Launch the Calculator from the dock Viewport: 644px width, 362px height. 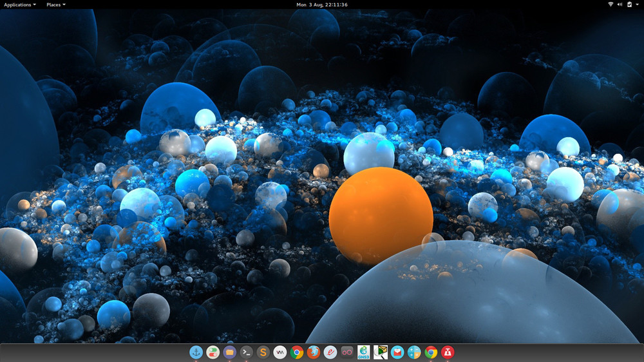pyautogui.click(x=414, y=352)
